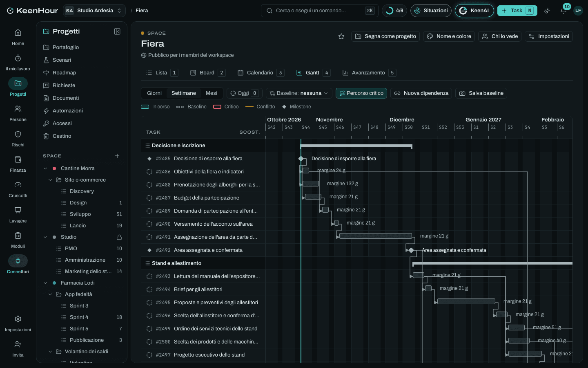Collapse the App fedeltà folder
Screen dimensions: 588x368
pyautogui.click(x=50, y=294)
